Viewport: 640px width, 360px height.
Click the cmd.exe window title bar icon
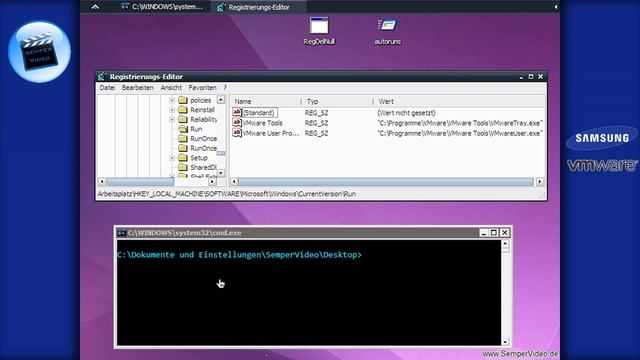coord(121,233)
